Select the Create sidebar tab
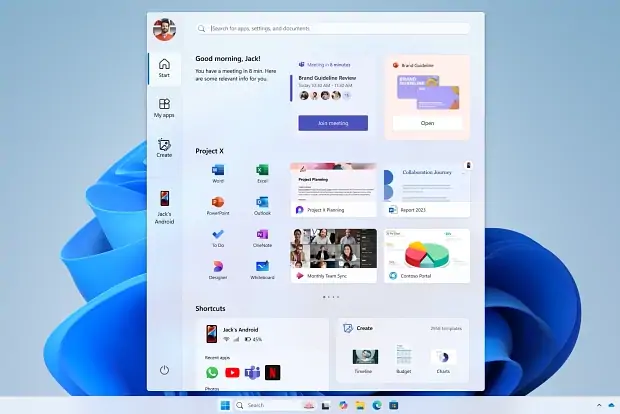This screenshot has width=620, height=414. [x=164, y=148]
